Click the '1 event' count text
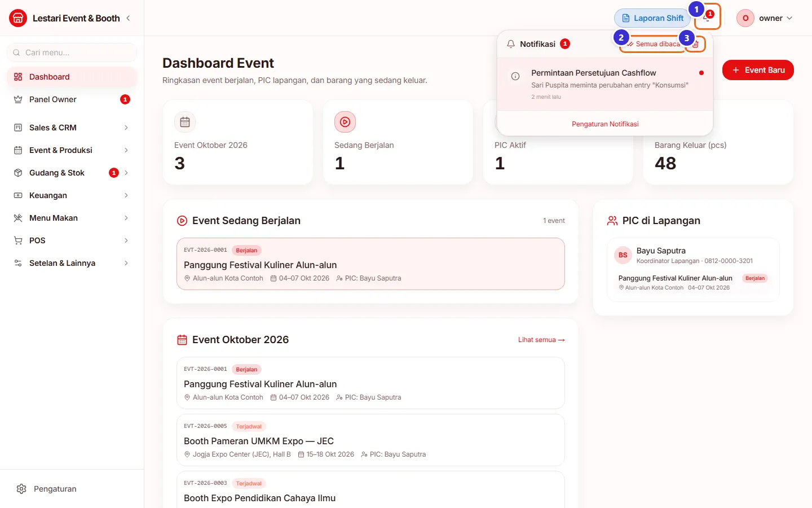The image size is (812, 508). [554, 221]
